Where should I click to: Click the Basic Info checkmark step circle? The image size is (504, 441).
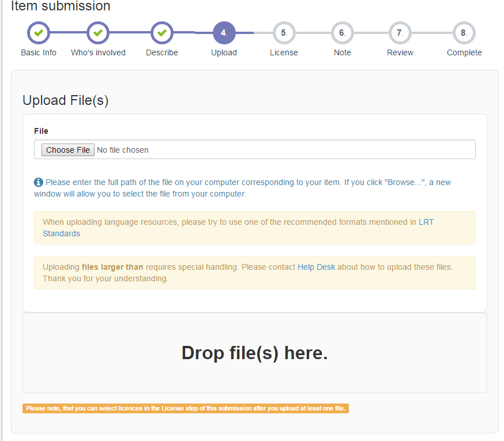point(39,33)
